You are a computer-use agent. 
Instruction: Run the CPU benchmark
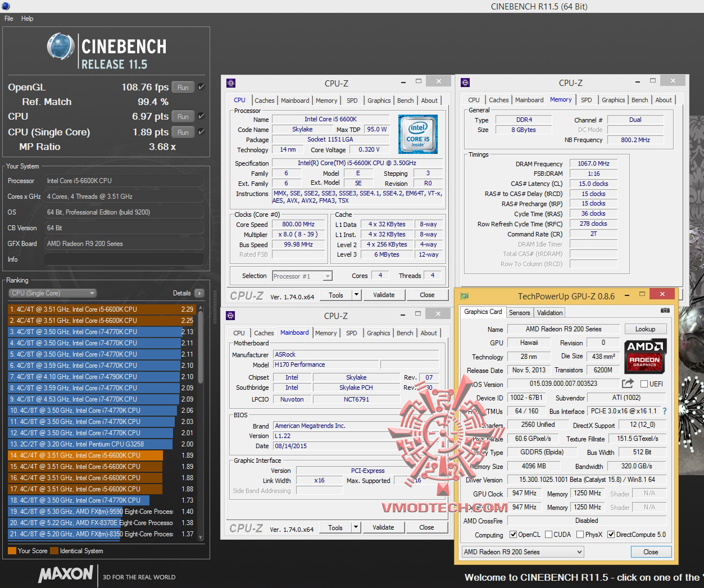(x=183, y=116)
